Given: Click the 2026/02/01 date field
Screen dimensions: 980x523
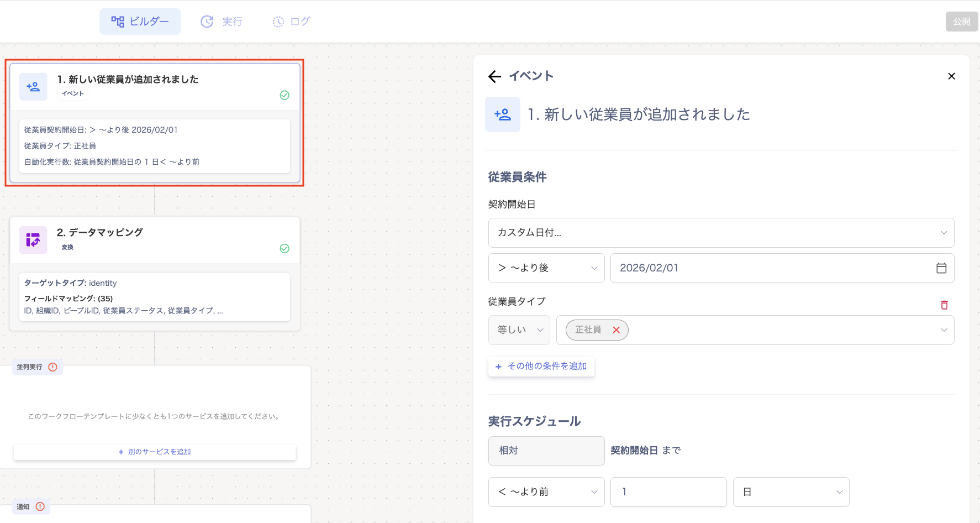Looking at the screenshot, I should pyautogui.click(x=782, y=268).
